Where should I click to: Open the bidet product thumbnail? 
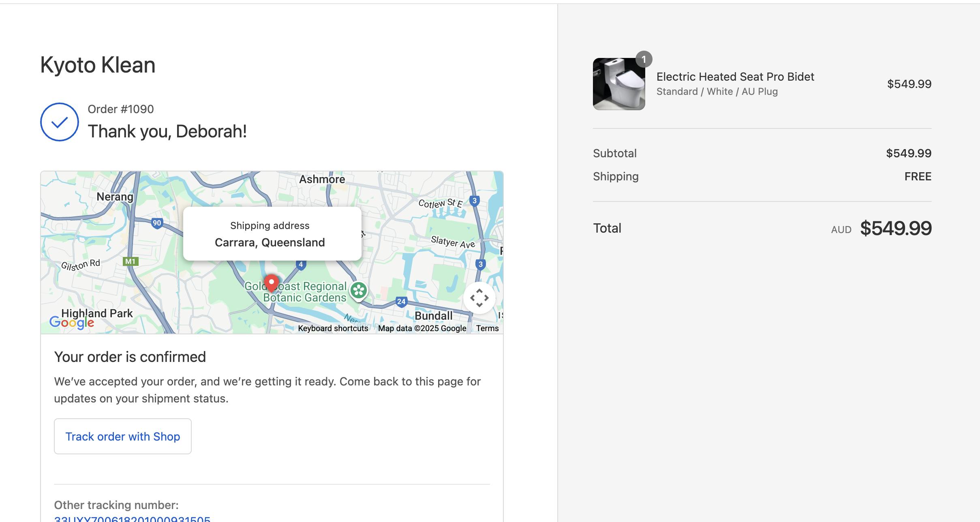pos(619,84)
